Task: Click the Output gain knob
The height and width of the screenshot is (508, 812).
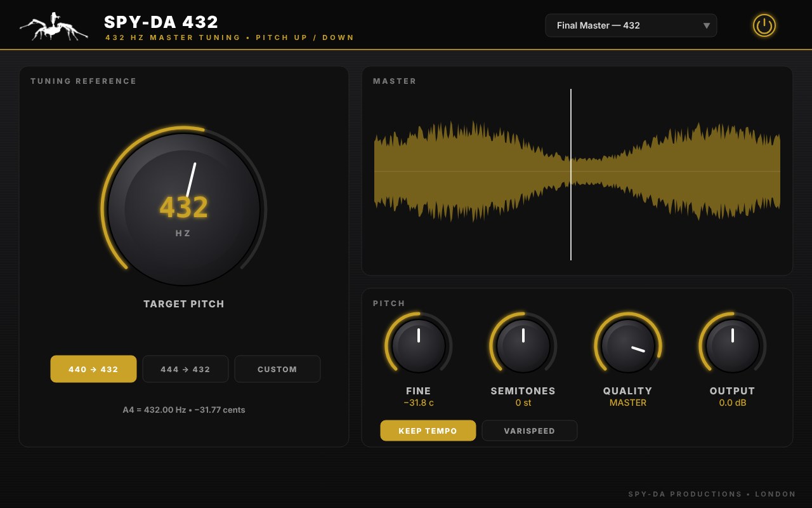Action: 733,345
